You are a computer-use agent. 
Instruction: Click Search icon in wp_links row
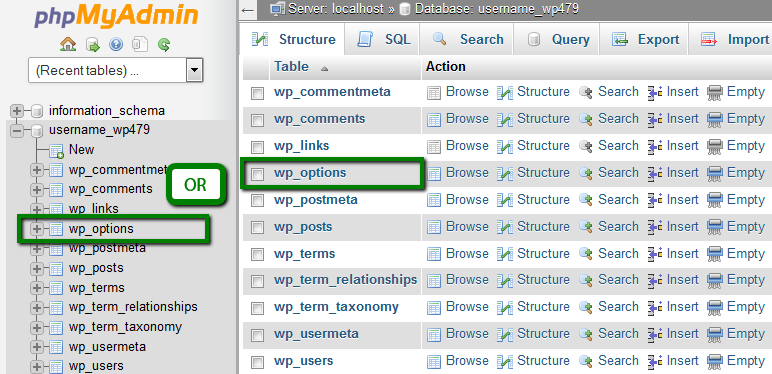[x=585, y=147]
